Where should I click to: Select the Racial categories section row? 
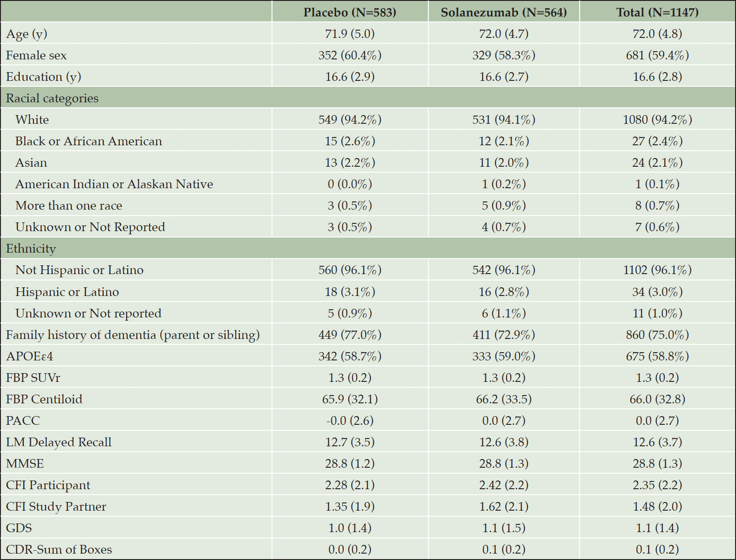pyautogui.click(x=368, y=98)
